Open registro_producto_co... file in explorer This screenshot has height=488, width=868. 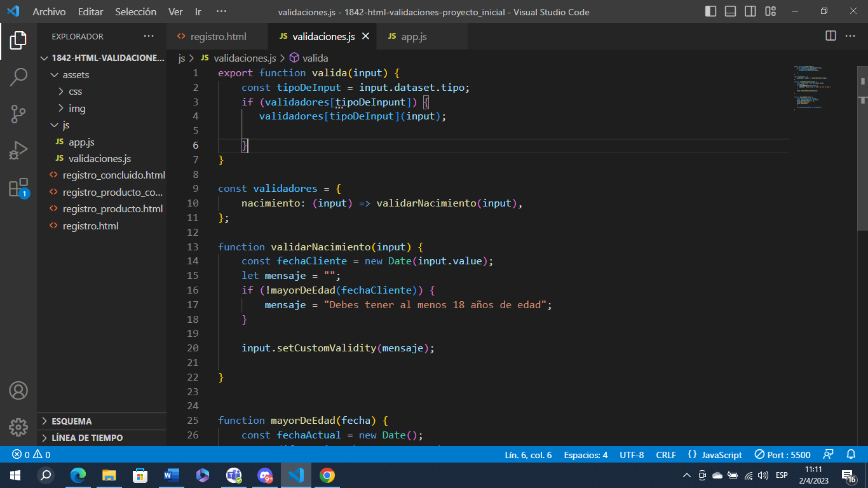[102, 193]
